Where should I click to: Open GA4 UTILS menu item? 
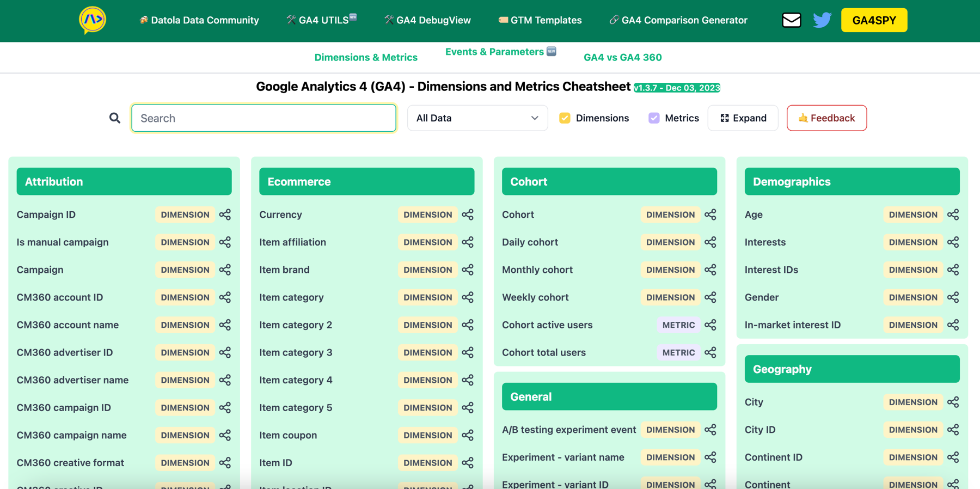pyautogui.click(x=321, y=20)
